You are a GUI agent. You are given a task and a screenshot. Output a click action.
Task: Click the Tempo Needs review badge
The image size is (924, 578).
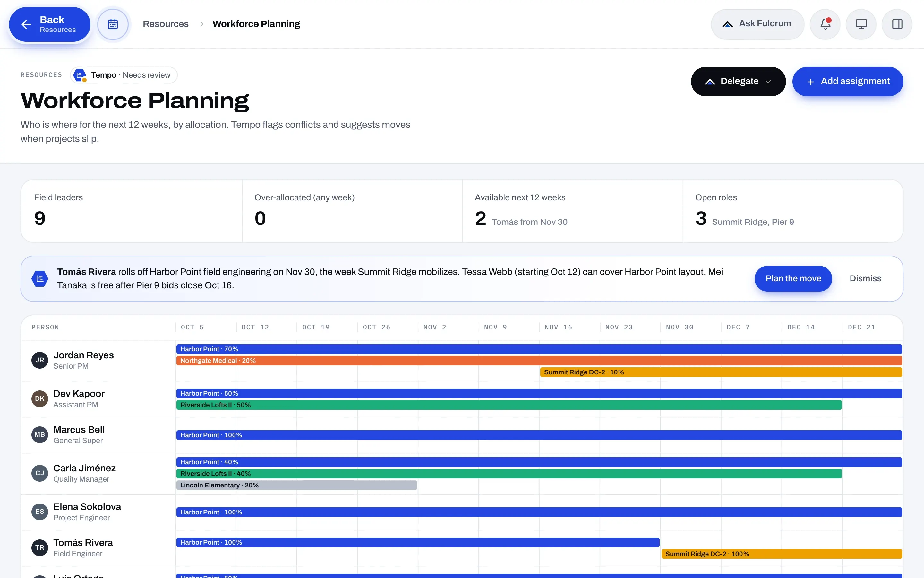click(124, 75)
